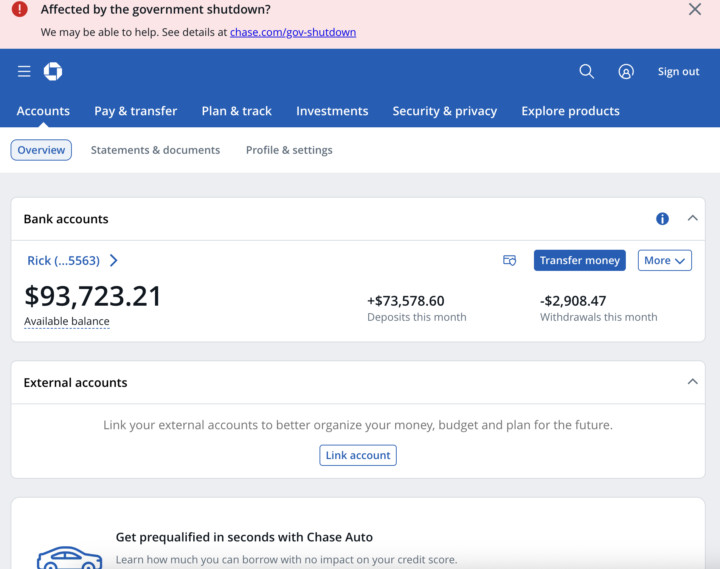
Task: Click the Withdrawals this month label
Action: click(598, 317)
